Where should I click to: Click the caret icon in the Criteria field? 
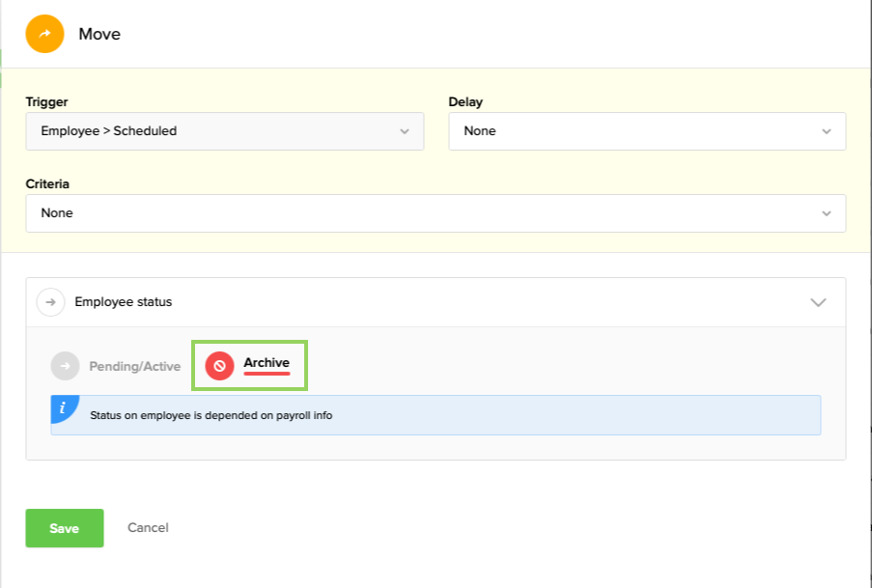point(828,213)
